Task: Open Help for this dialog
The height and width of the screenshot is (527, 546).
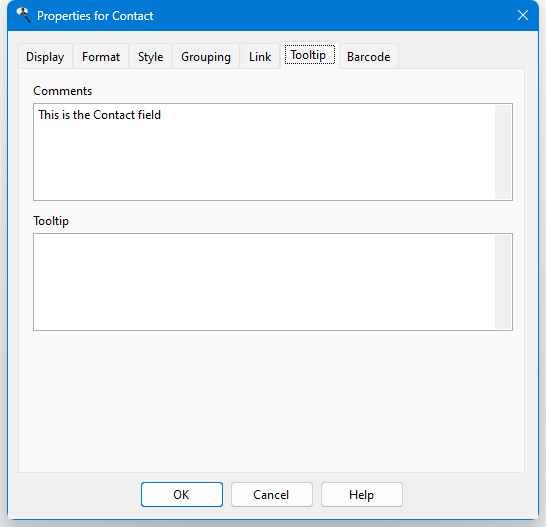Action: click(362, 494)
